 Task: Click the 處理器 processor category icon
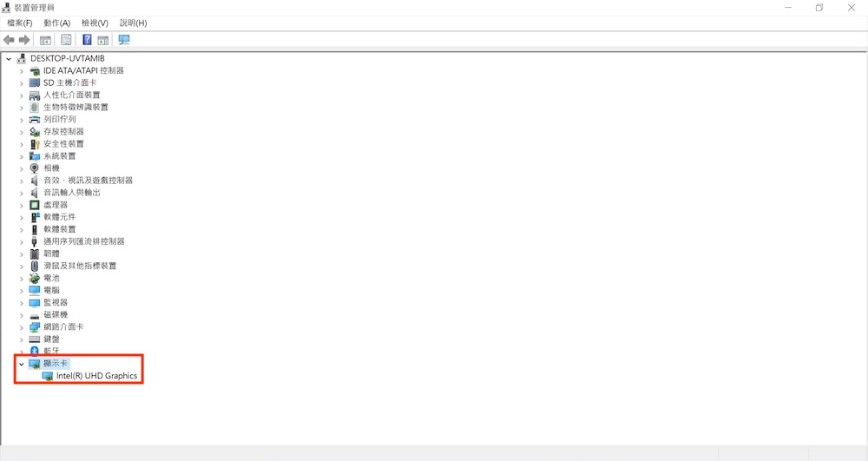[35, 205]
